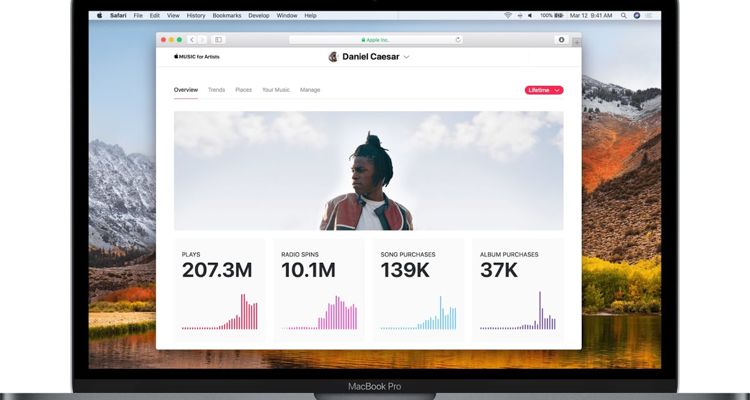This screenshot has height=400, width=750.
Task: Click the artist hero banner image
Action: coord(368,171)
